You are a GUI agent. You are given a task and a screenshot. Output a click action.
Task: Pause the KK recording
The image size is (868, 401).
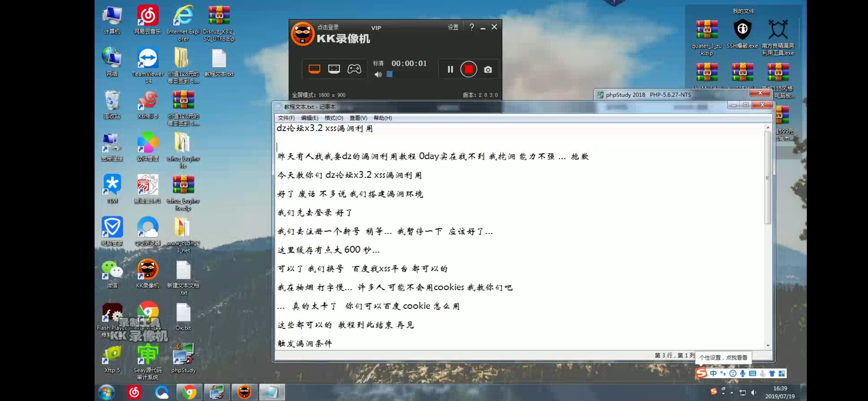(x=450, y=69)
